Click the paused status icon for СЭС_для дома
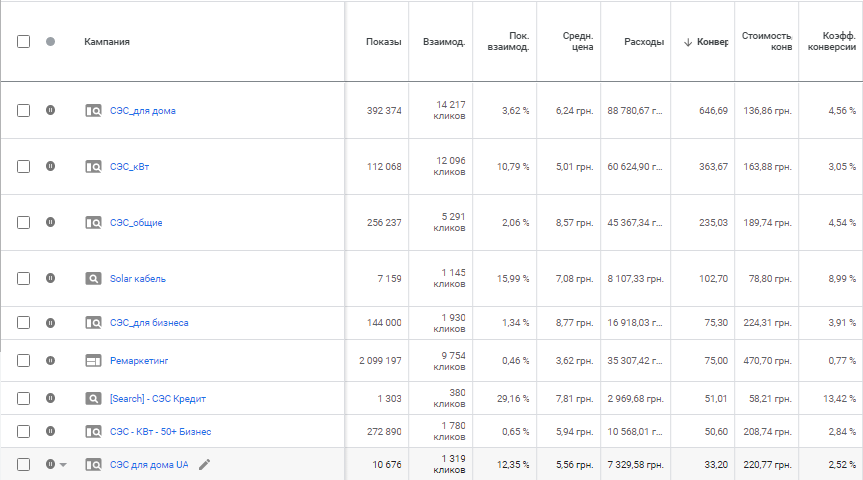 [x=51, y=110]
